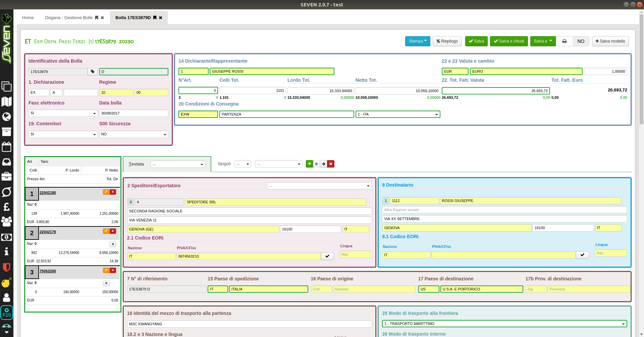
Task: Switch to the Home tab
Action: [28, 18]
